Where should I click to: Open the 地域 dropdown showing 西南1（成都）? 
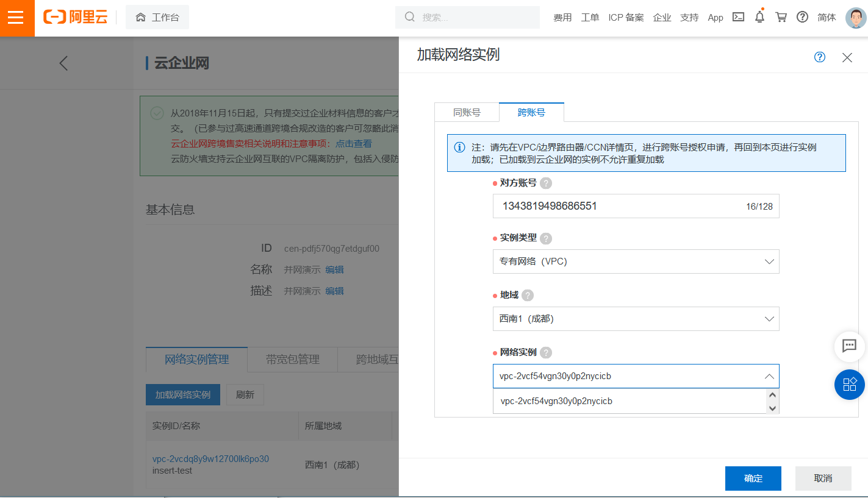(x=636, y=319)
